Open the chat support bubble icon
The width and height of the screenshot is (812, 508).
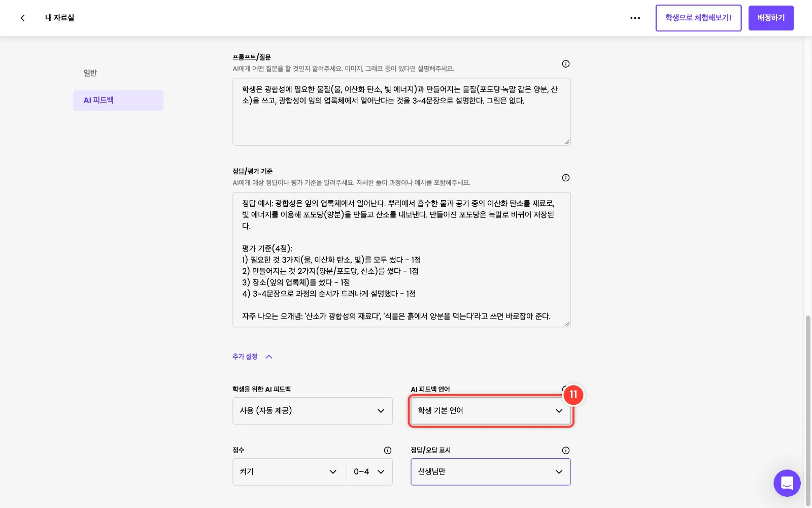click(787, 483)
